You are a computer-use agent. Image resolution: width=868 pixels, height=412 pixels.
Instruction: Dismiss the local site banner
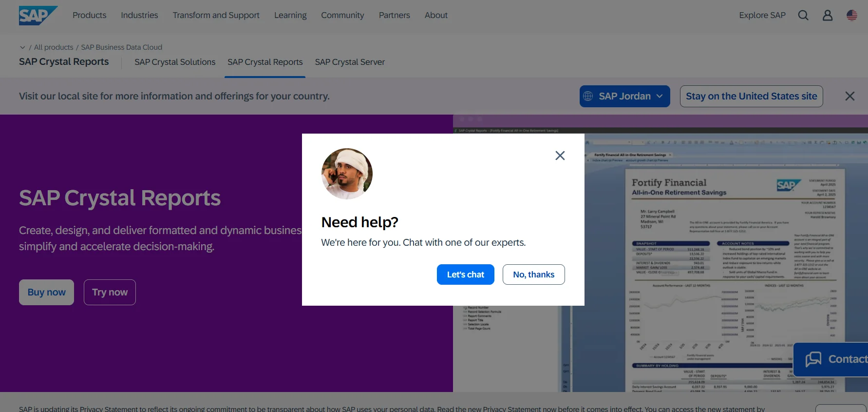pos(850,96)
